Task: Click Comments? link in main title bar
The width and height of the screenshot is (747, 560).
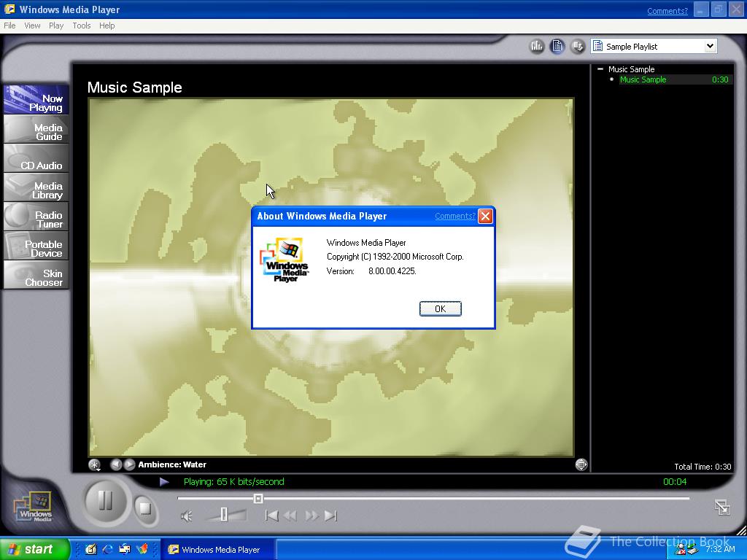Action: [667, 11]
